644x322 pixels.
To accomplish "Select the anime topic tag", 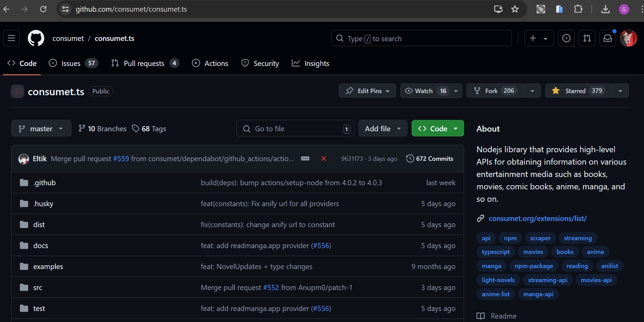I will tap(595, 252).
